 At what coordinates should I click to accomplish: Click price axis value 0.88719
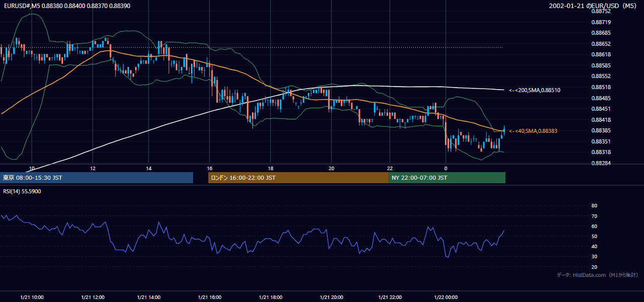(601, 22)
